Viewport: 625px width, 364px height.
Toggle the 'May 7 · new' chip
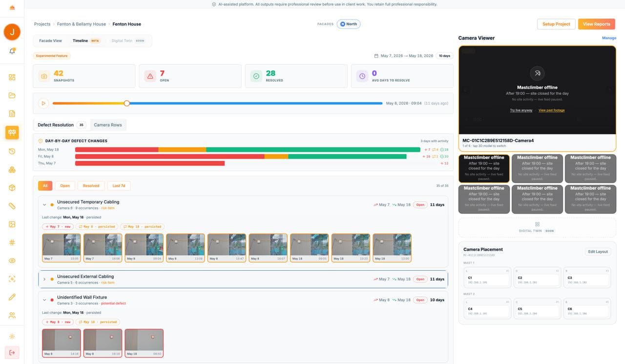tap(58, 226)
